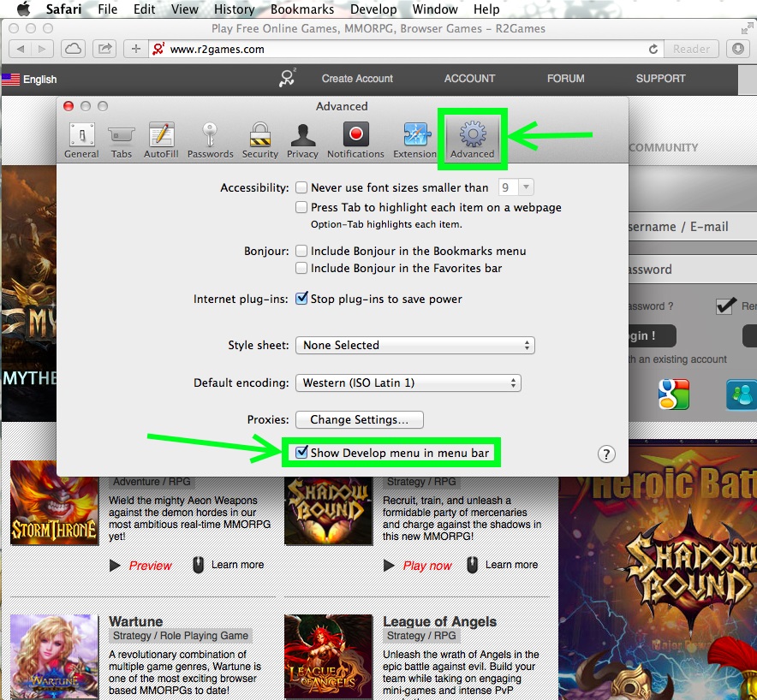Uncheck Show Develop menu in menu bar
The image size is (757, 700).
click(301, 452)
